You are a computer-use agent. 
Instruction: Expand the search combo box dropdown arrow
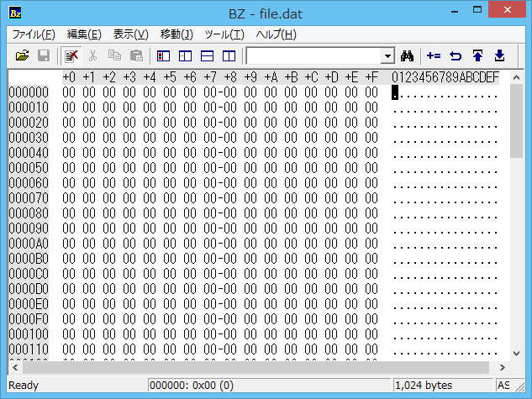[x=387, y=56]
